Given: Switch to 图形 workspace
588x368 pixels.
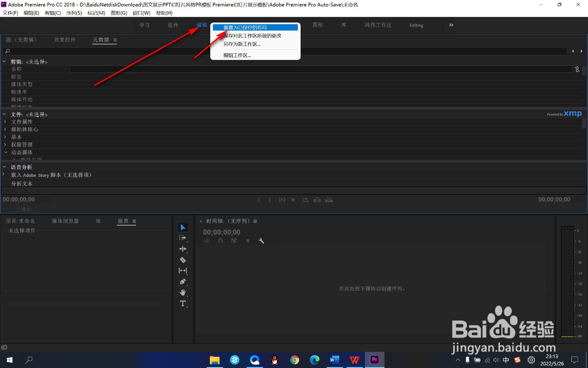Looking at the screenshot, I should tap(318, 25).
